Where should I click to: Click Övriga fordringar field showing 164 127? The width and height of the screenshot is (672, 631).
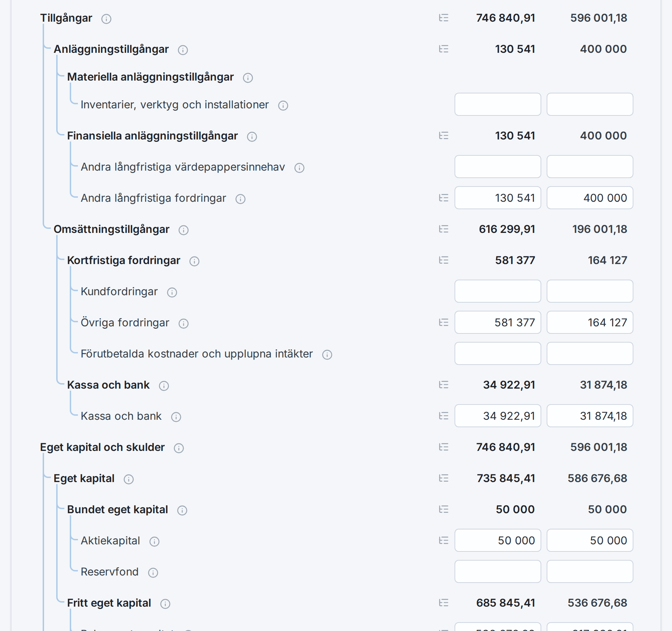[590, 322]
